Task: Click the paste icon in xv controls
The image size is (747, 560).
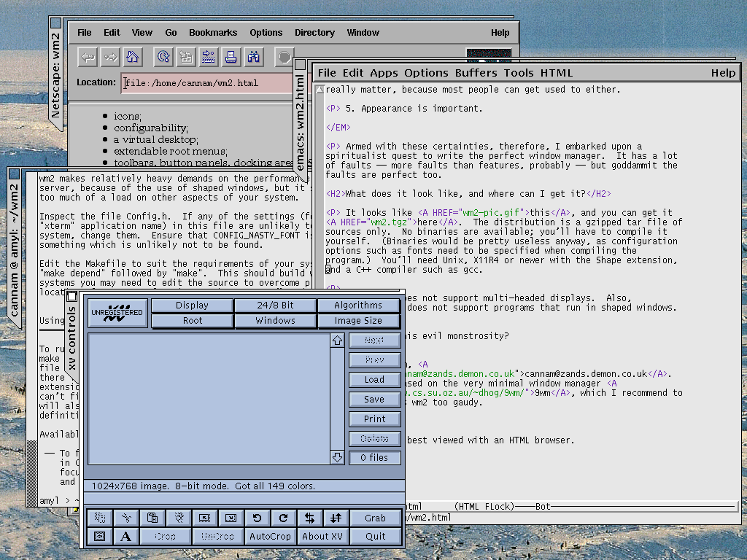Action: point(152,518)
